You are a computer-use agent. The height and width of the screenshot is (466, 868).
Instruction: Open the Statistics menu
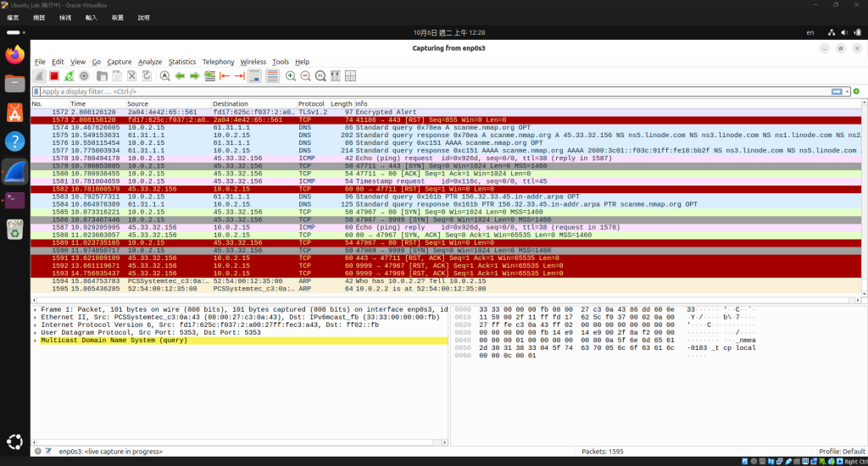point(182,62)
